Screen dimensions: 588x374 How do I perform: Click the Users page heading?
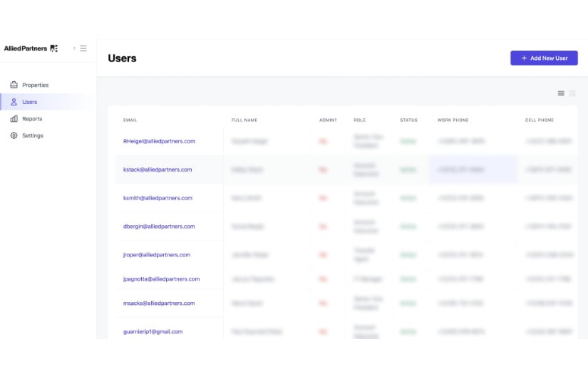pyautogui.click(x=123, y=58)
